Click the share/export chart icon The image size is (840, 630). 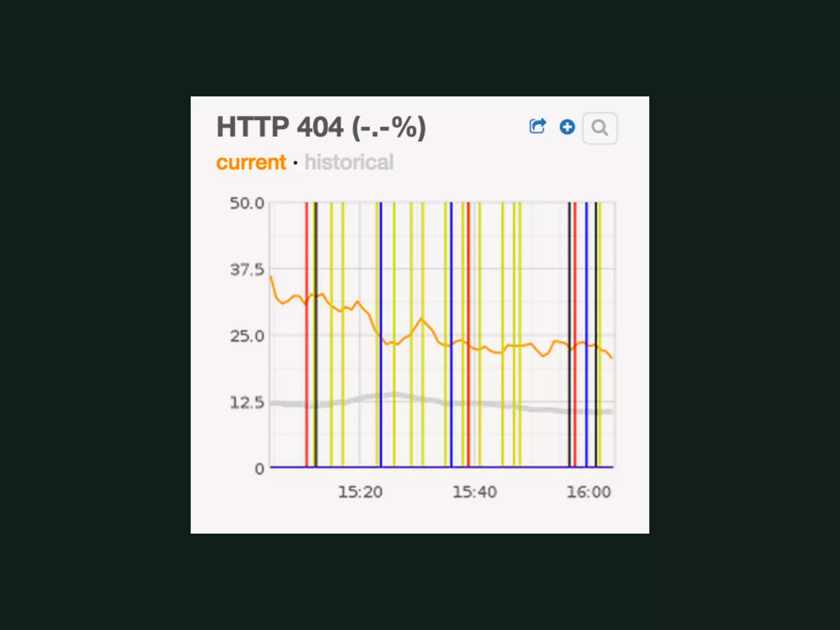[537, 126]
